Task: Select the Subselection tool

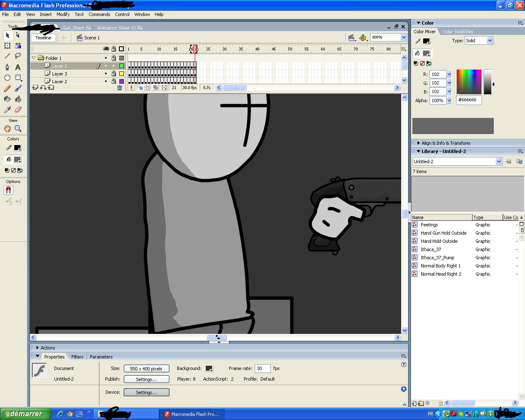Action: coord(18,35)
